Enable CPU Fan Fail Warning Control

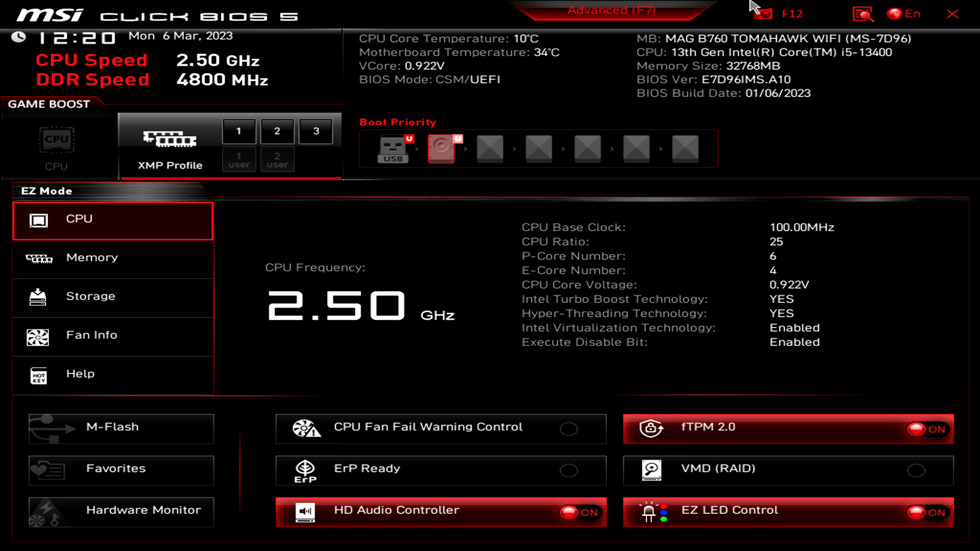click(569, 429)
